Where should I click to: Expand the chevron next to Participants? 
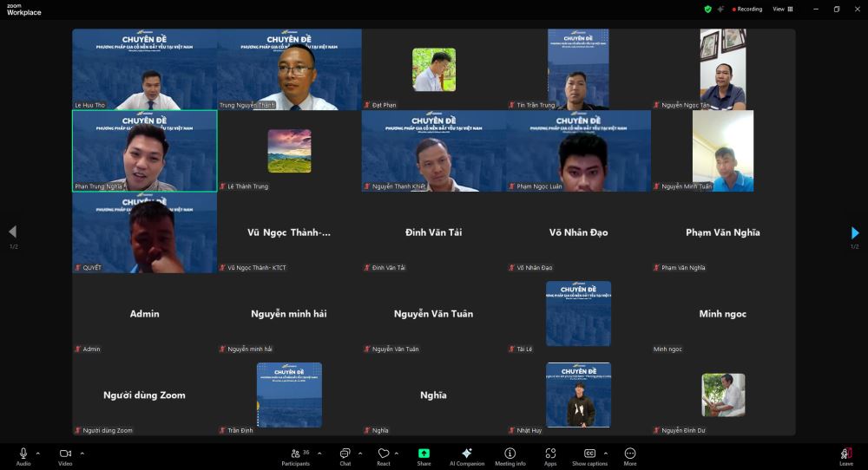[x=319, y=453]
